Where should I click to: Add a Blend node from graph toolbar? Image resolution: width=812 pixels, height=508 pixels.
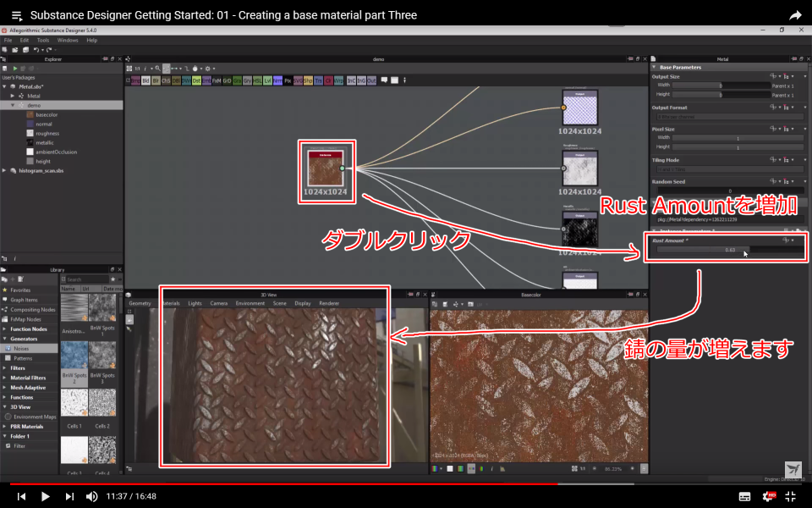point(145,80)
